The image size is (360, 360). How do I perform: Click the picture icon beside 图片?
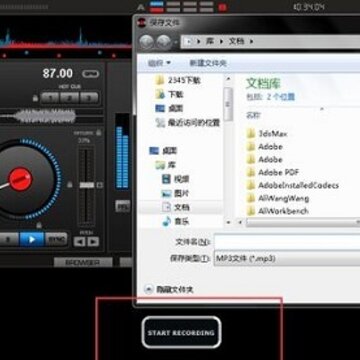166,193
